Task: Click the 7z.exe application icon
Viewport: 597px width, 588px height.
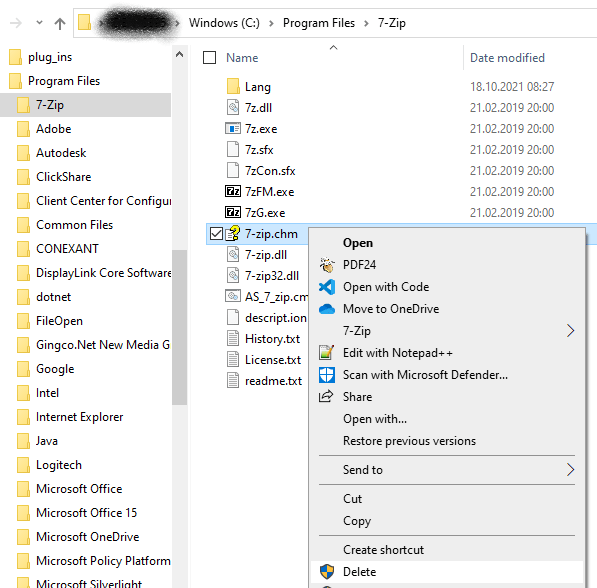Action: click(x=233, y=128)
